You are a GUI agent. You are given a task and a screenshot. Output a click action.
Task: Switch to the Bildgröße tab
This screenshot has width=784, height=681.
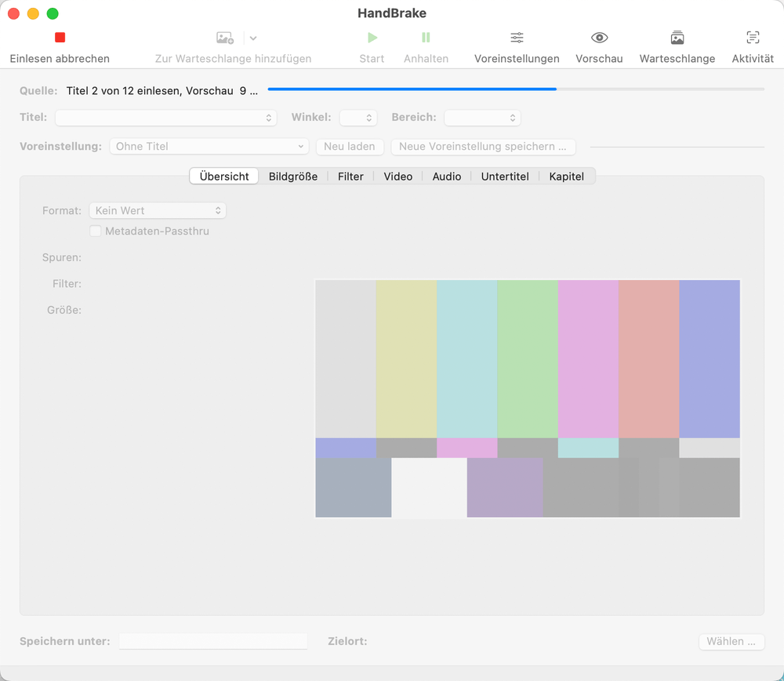(x=293, y=177)
